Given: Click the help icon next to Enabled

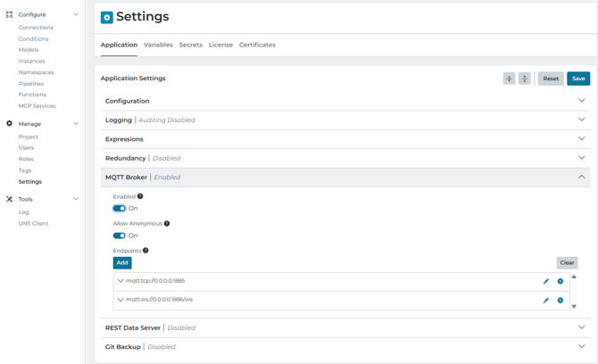Looking at the screenshot, I should (x=140, y=196).
